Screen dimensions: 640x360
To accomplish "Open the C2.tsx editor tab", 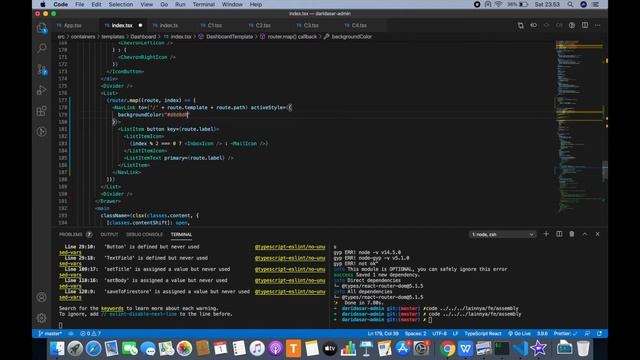I will tap(263, 25).
